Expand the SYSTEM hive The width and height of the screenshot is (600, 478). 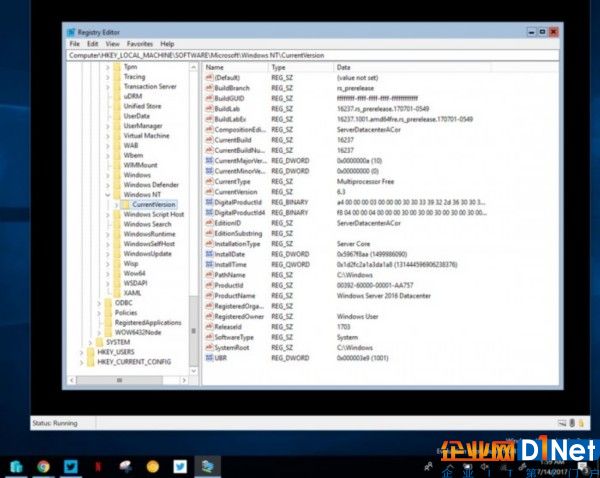(x=90, y=342)
